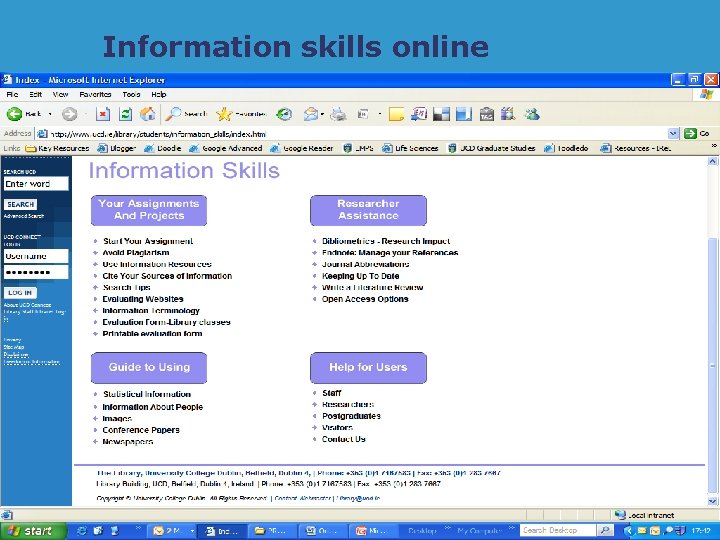Open the Toodledo link in Links bar
The height and width of the screenshot is (540, 720).
566,148
